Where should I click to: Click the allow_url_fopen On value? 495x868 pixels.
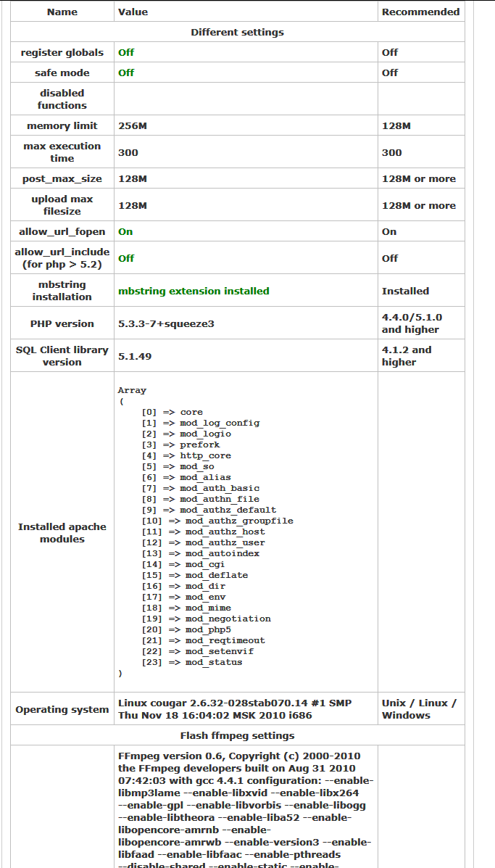click(x=125, y=231)
